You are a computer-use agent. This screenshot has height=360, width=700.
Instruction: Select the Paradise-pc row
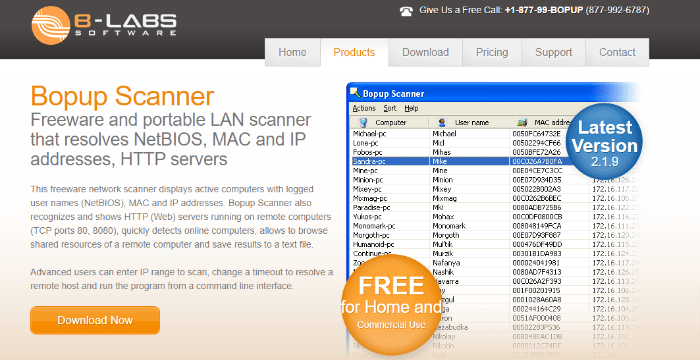(494, 207)
